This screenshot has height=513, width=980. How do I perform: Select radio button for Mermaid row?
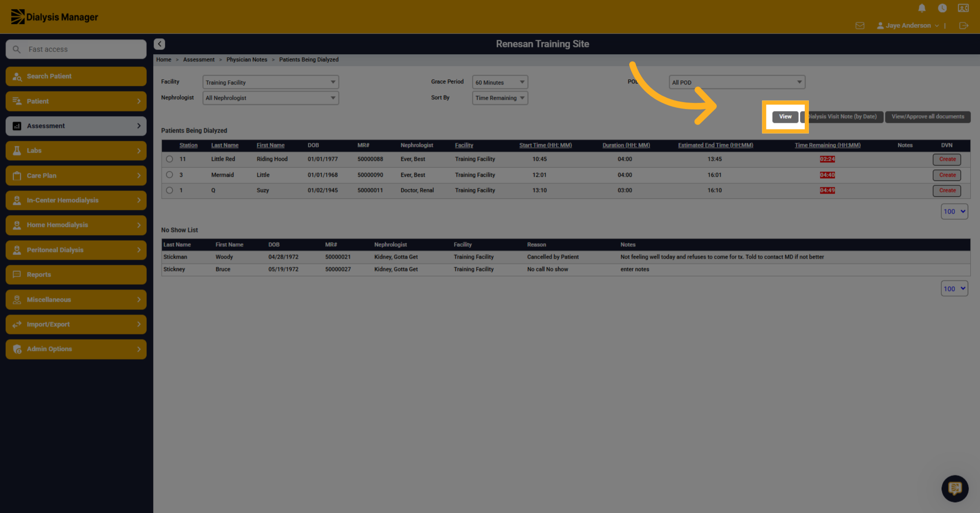tap(169, 175)
